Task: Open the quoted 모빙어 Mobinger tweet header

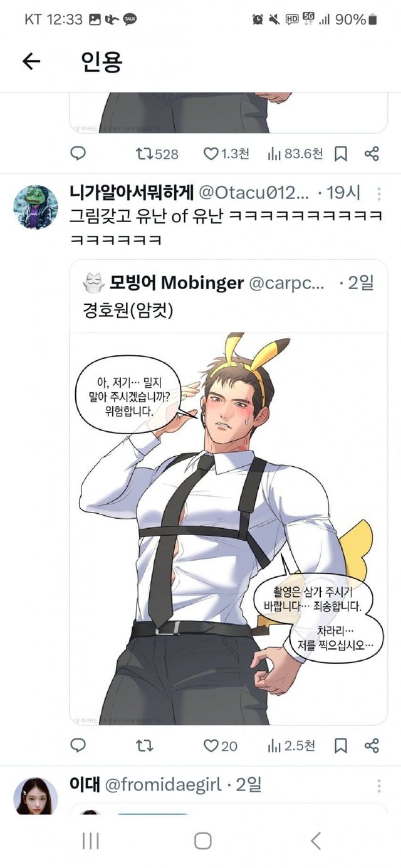Action: (x=228, y=283)
